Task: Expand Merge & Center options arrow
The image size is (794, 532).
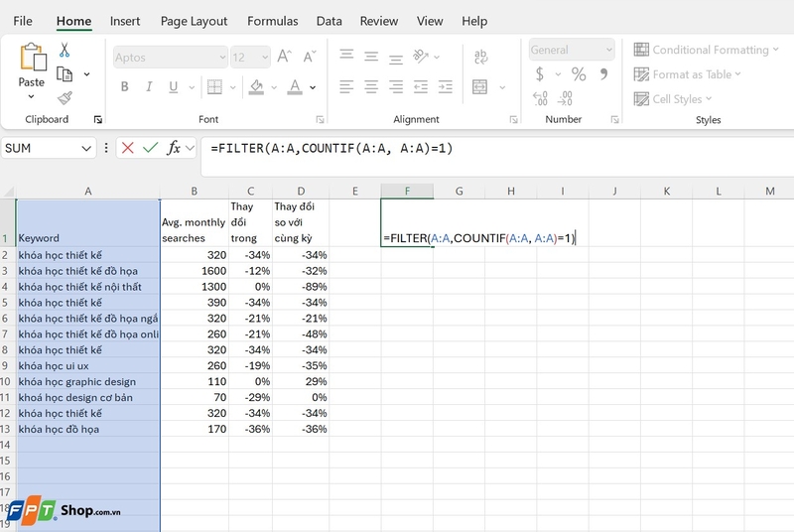Action: point(502,87)
